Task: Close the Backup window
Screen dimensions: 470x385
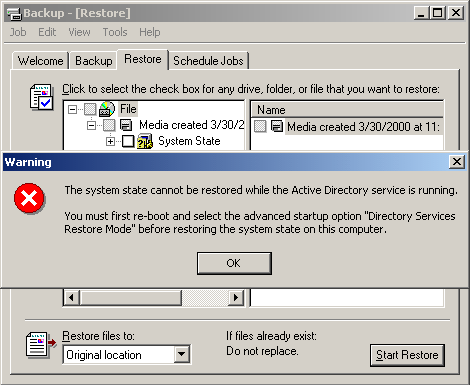Action: point(456,13)
